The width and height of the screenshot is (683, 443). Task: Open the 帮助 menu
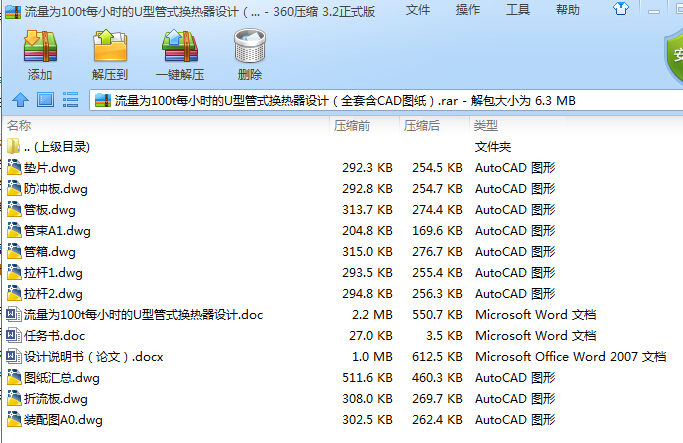[568, 10]
